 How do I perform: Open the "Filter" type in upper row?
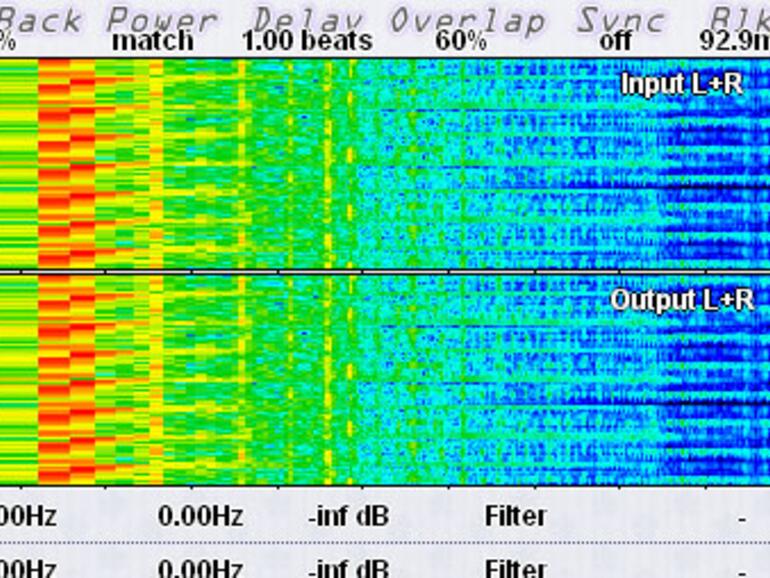pyautogui.click(x=515, y=516)
